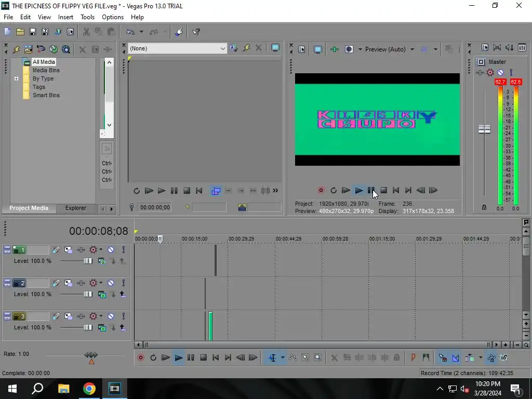Play the trimmer clip
Image resolution: width=532 pixels, height=399 pixels.
(x=162, y=191)
